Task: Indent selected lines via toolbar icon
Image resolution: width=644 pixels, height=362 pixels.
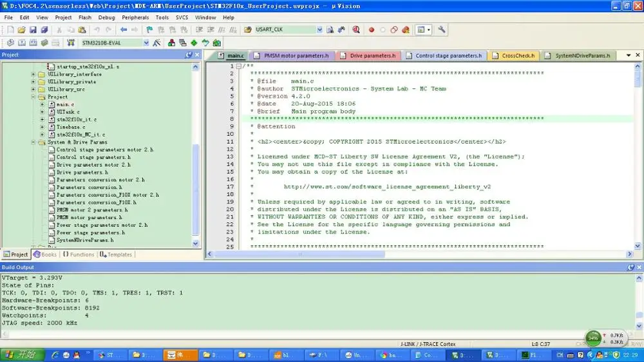Action: (199, 30)
